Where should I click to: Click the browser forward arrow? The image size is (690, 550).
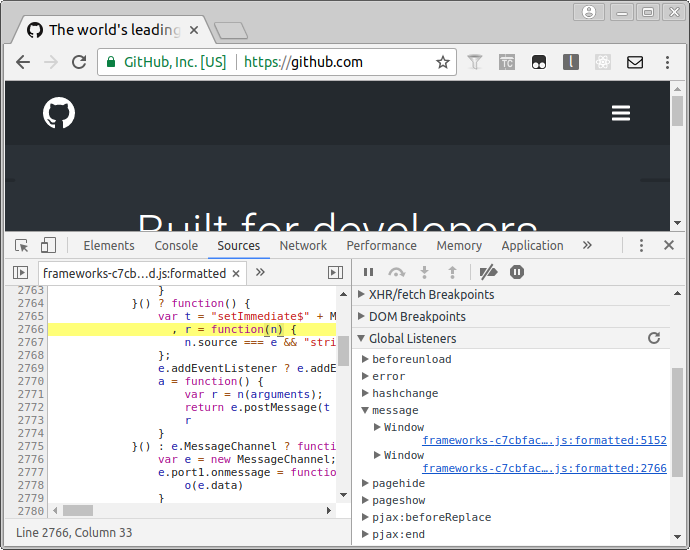[51, 62]
